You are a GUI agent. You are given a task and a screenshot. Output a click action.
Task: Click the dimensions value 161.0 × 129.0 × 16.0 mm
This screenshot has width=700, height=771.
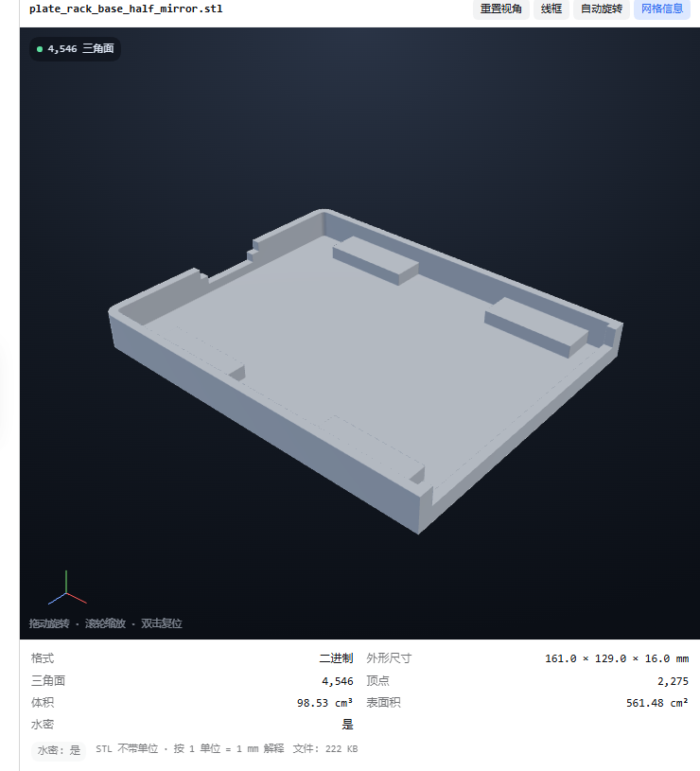pos(617,658)
